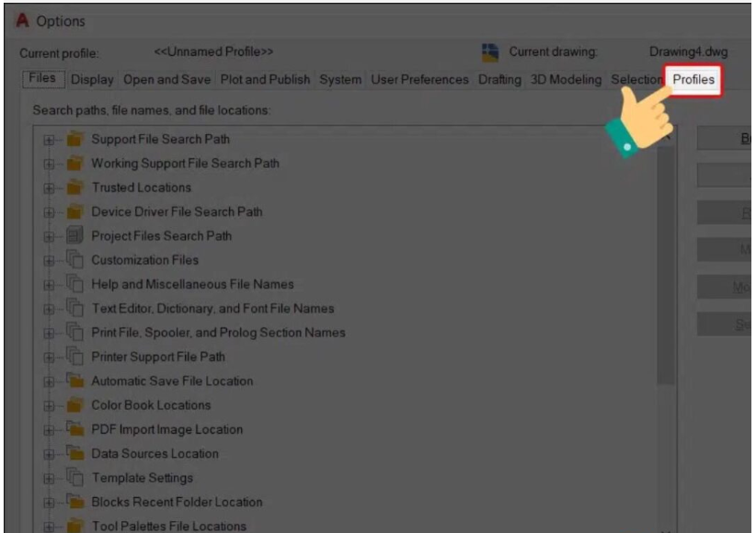The width and height of the screenshot is (756, 533).
Task: Click the PDF Import Image Location icon
Action: 74,429
